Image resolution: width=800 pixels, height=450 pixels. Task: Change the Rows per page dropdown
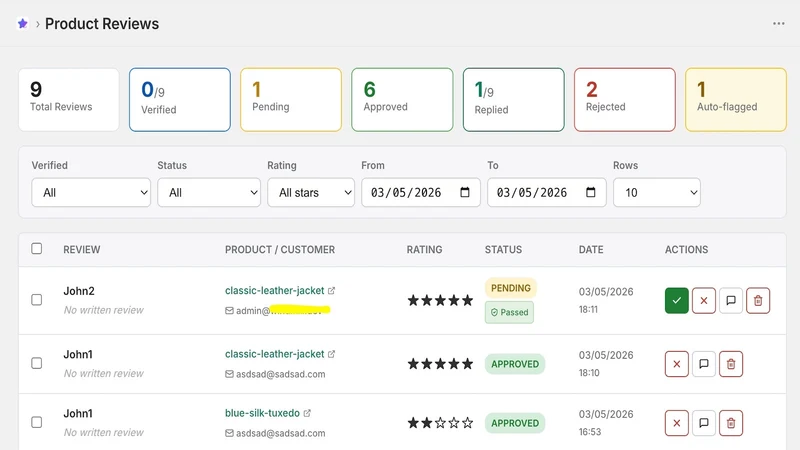pyautogui.click(x=657, y=192)
